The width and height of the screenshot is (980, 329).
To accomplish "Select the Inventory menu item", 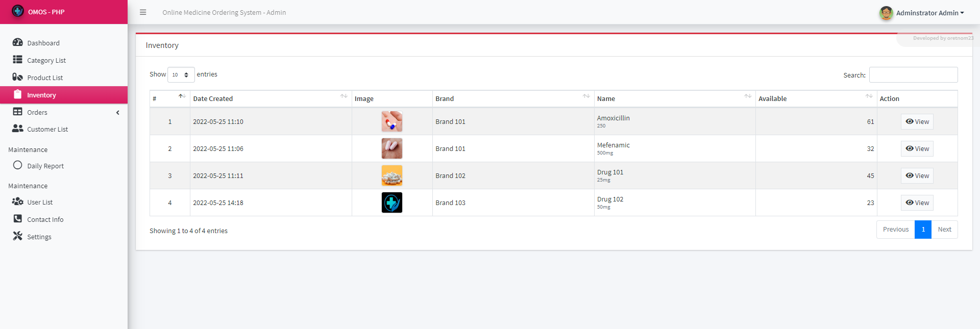I will [64, 95].
